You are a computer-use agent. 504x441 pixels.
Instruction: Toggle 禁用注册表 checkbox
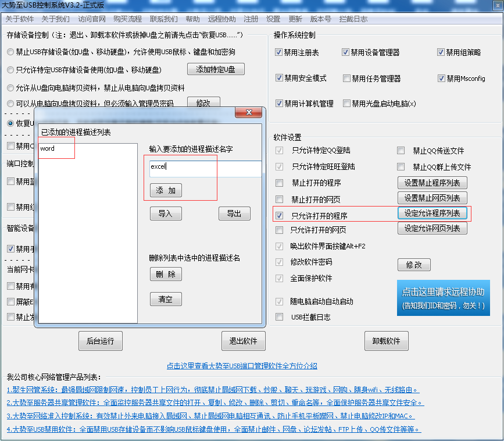279,52
